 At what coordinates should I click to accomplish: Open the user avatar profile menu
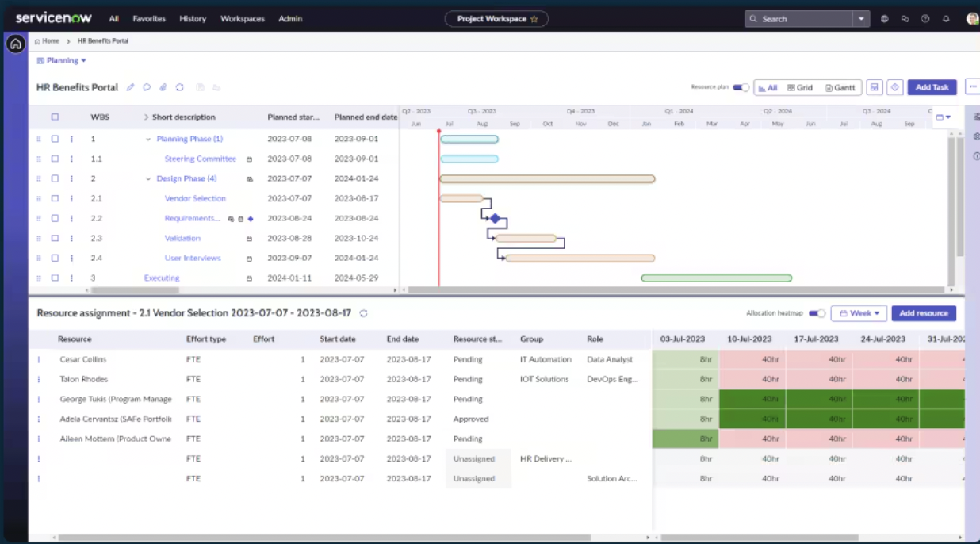point(972,19)
